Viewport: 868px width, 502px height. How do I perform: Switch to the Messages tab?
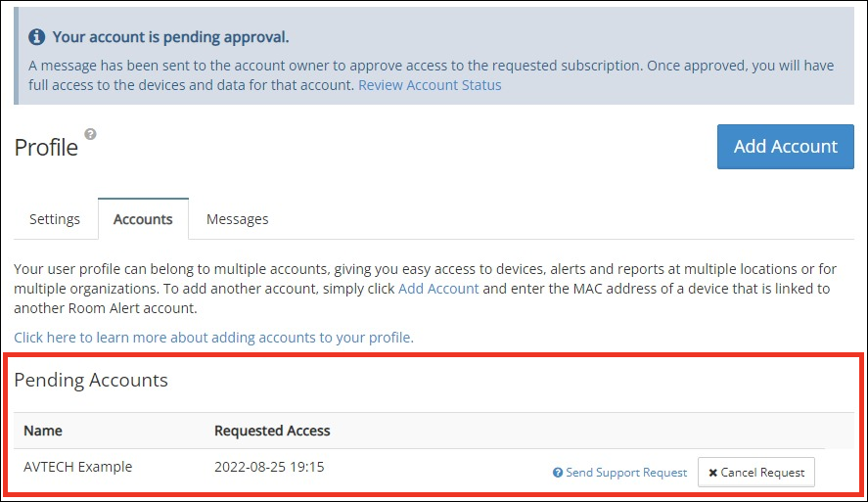coord(237,219)
